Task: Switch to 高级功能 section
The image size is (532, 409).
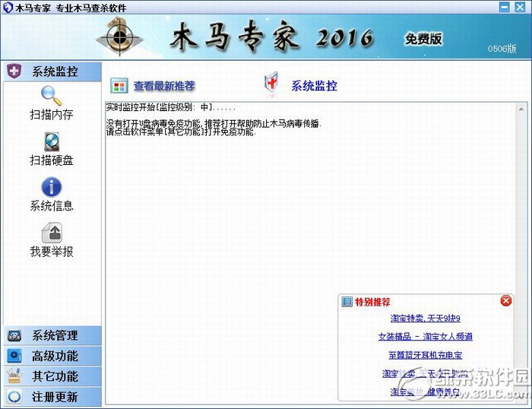Action: pos(52,356)
